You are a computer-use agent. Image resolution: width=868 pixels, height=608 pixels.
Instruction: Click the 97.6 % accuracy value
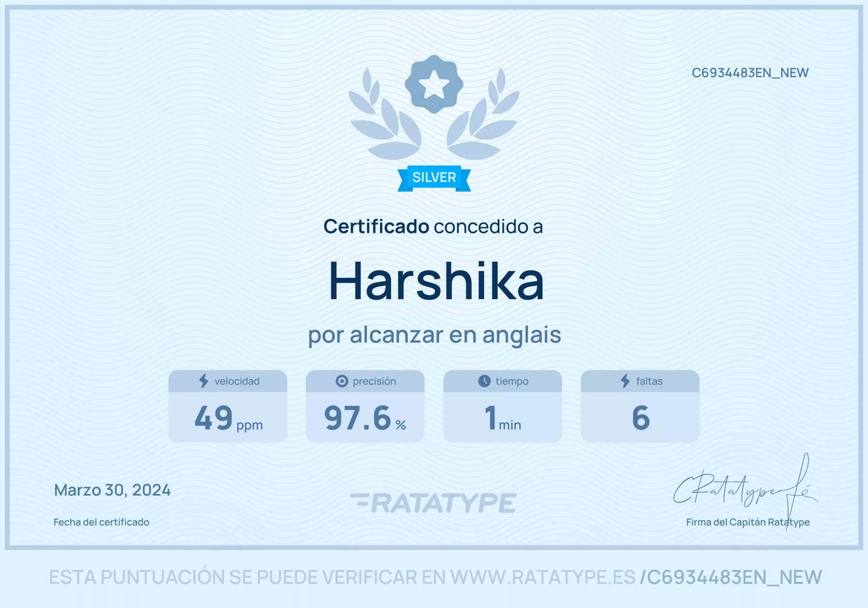click(365, 418)
